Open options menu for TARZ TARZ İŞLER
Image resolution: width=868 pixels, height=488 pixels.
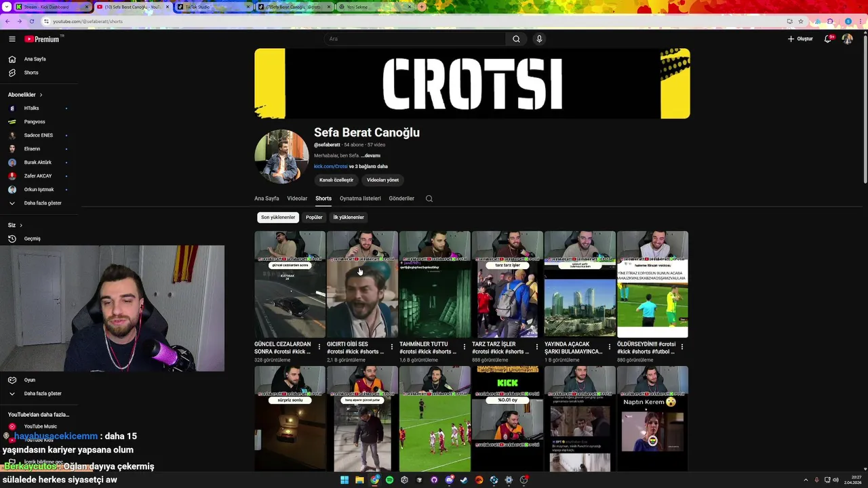click(537, 347)
